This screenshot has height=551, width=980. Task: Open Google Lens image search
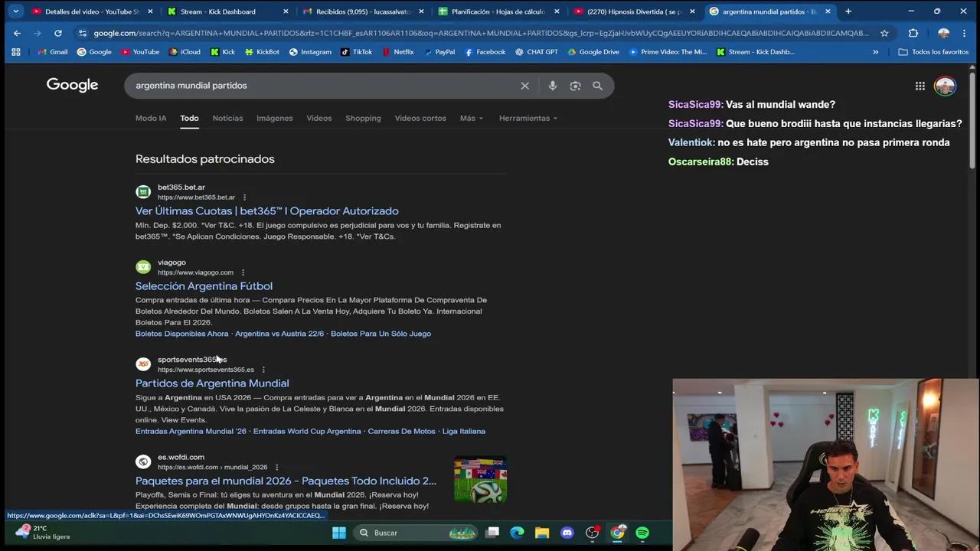575,85
